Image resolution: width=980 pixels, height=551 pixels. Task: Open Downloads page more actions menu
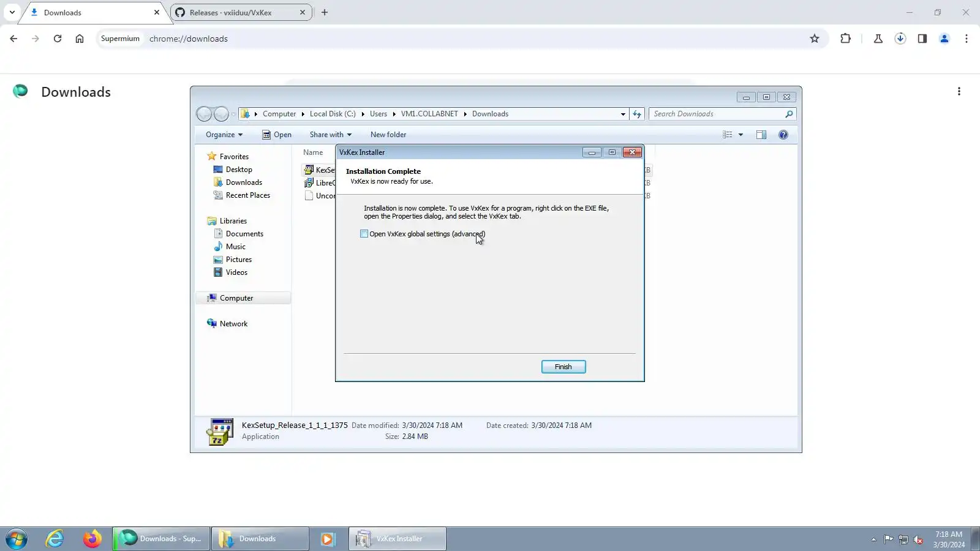(959, 92)
